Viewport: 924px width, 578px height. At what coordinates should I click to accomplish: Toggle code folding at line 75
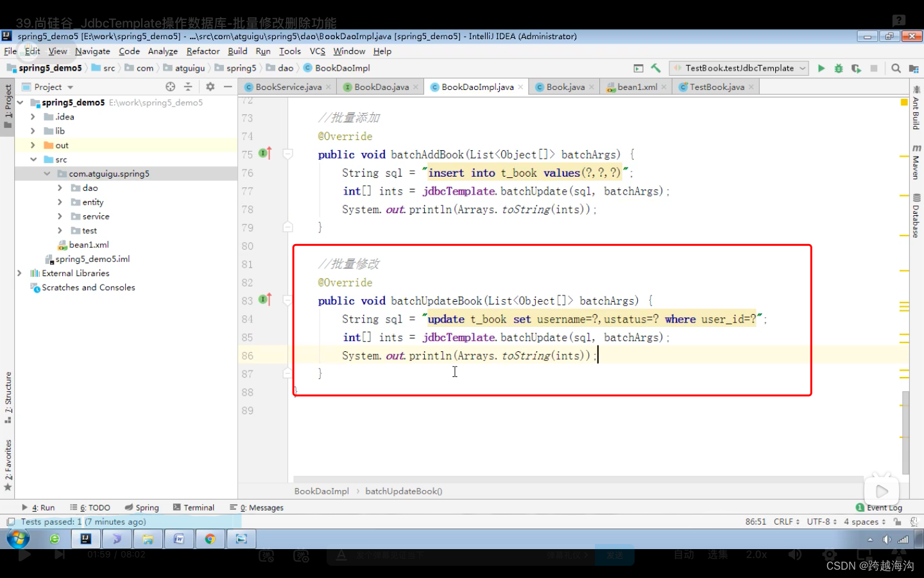coord(288,154)
